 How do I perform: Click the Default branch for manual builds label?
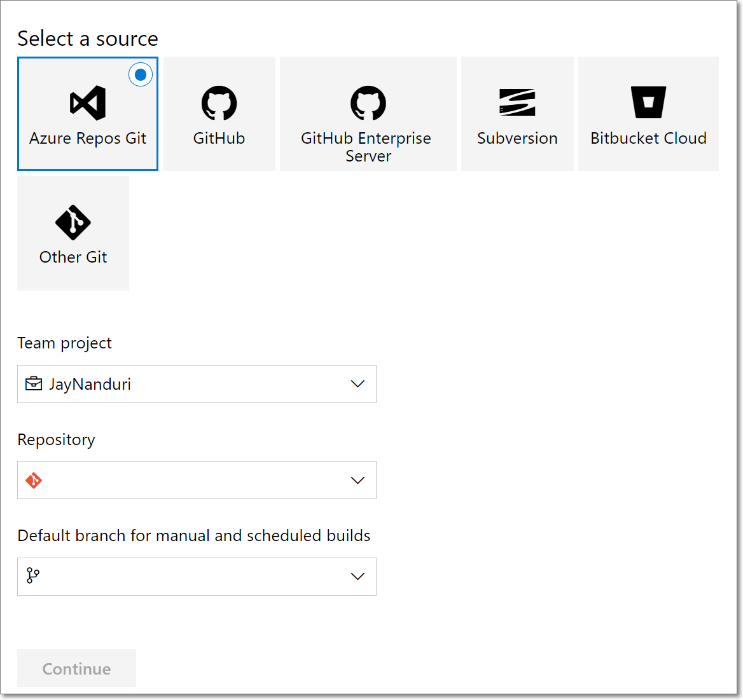tap(194, 536)
